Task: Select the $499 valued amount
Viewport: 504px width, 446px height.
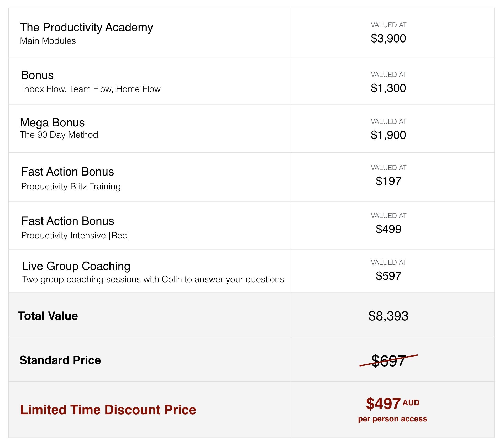Action: tap(388, 229)
